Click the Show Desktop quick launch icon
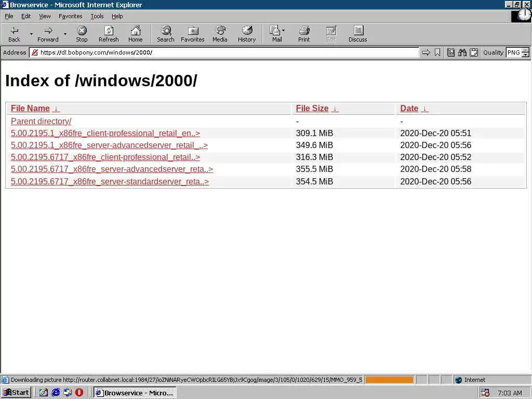The image size is (532, 399). [x=44, y=393]
